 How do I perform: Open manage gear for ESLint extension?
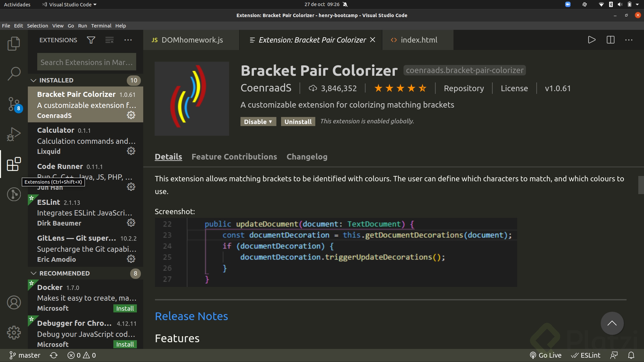[x=131, y=223]
